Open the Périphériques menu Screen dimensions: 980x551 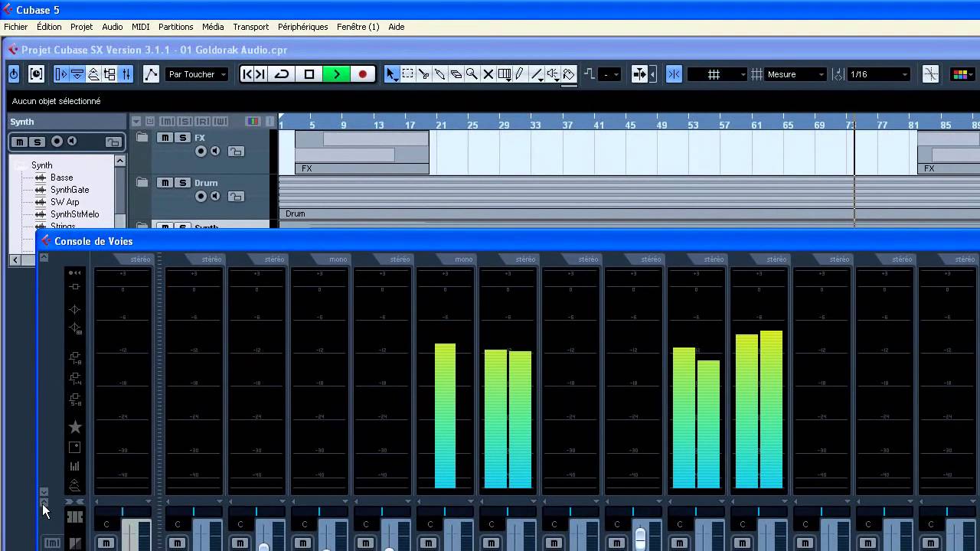pos(303,27)
